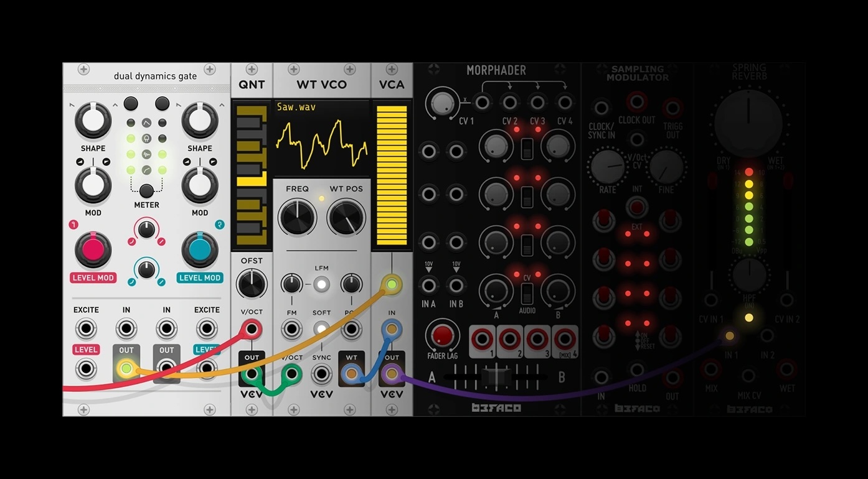Toggle the LFM button on WT VCO

(321, 284)
